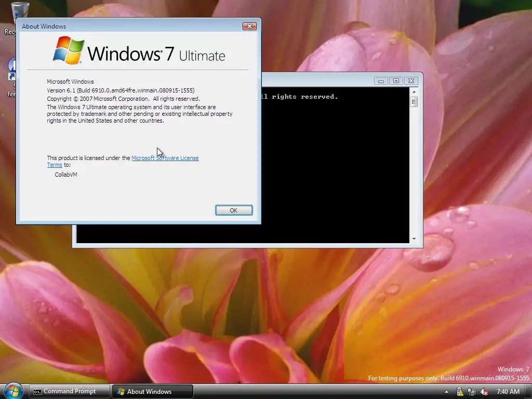Screen dimensions: 532x399
Task: Click the "Copyright © 2007 Microsoft Corporation" line
Action: (x=123, y=99)
